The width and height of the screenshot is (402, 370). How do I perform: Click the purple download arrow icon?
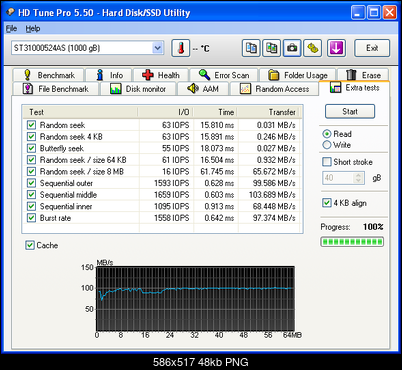pos(336,48)
